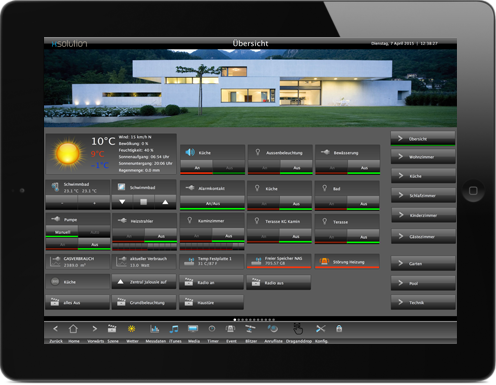
Task: Open the Wetter sun icon
Action: tap(132, 329)
